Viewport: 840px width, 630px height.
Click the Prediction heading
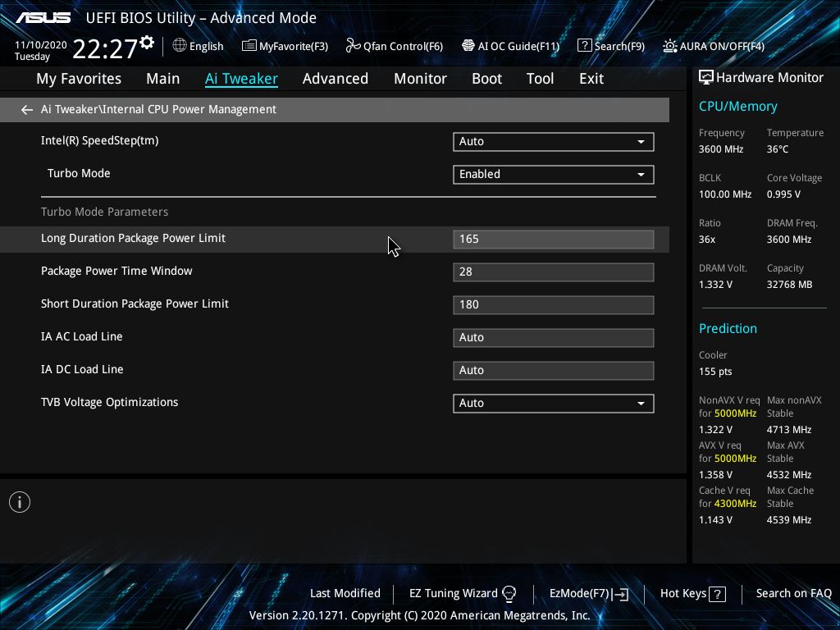coord(728,328)
